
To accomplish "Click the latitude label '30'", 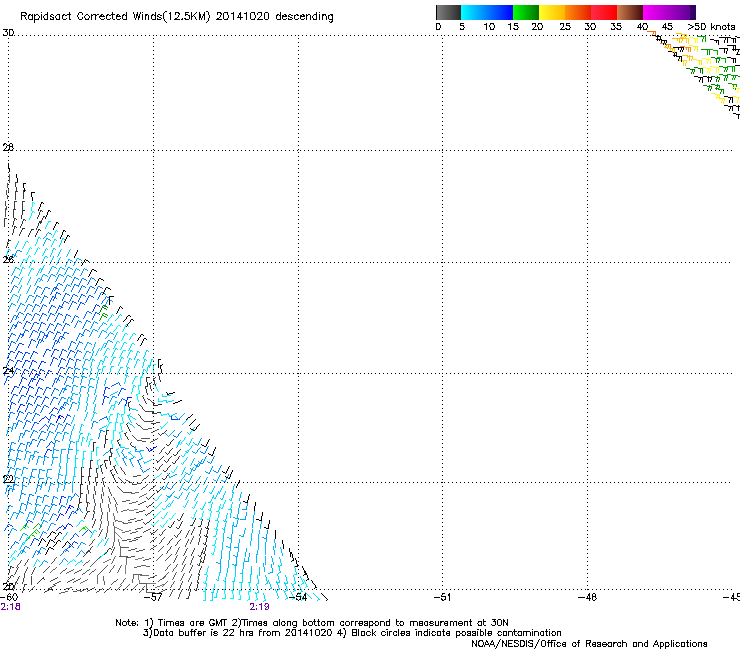I will (x=8, y=33).
